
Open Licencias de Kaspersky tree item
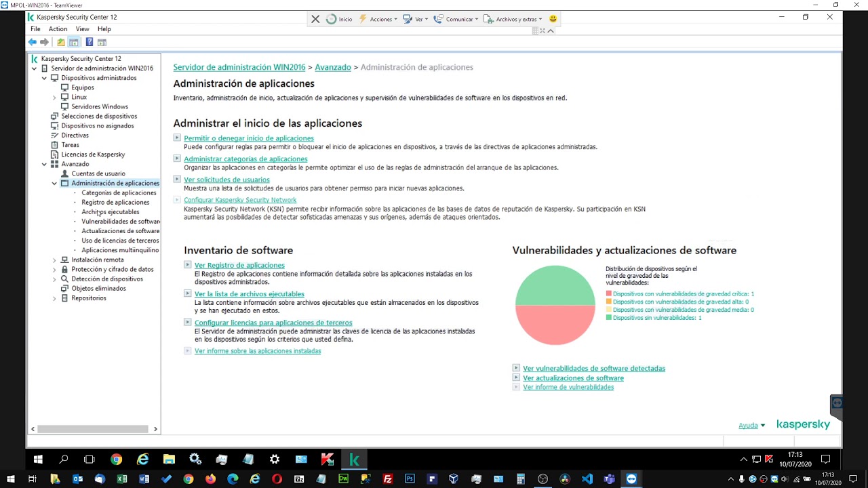pyautogui.click(x=93, y=155)
